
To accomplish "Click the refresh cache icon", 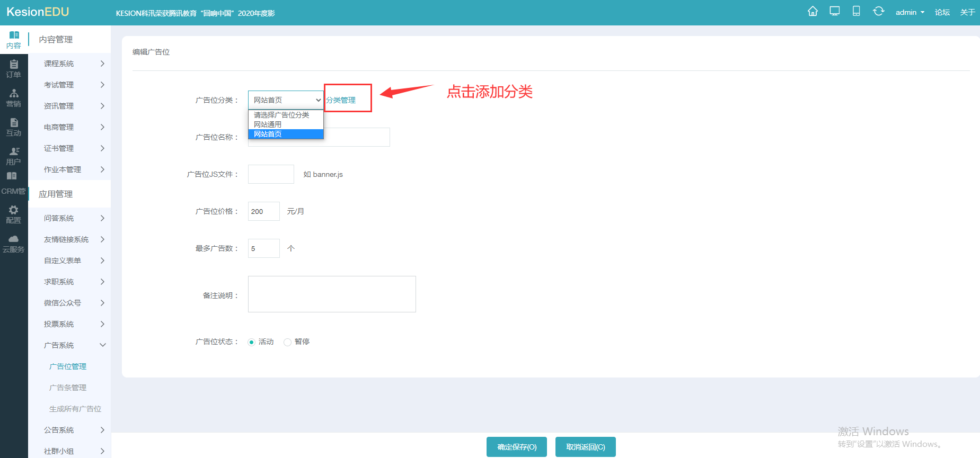I will pos(878,12).
